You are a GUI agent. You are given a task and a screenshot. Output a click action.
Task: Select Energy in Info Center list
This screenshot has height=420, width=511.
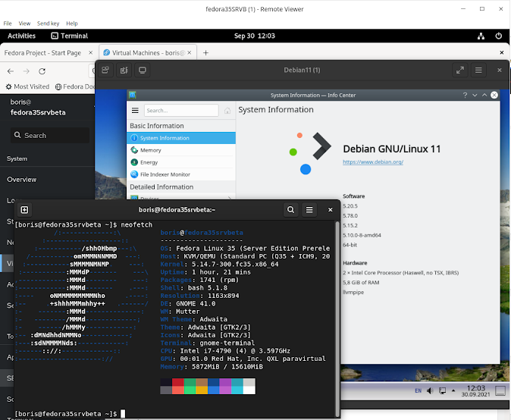181,162
